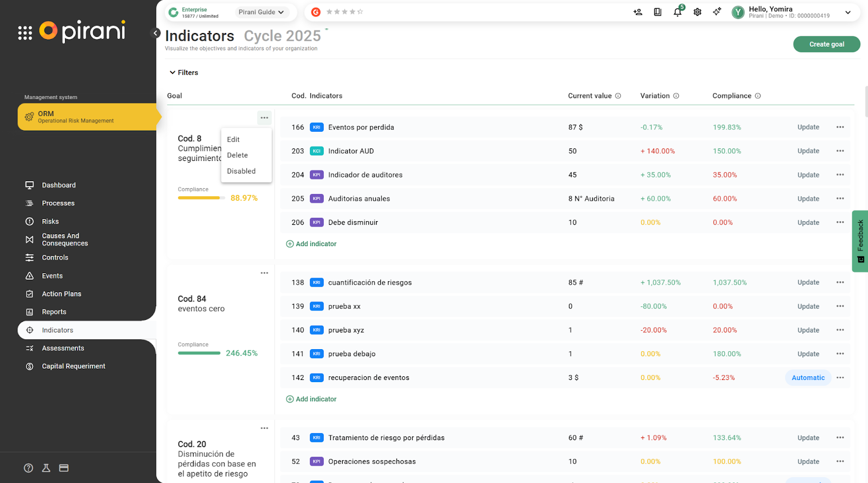Open settings gear in top bar
868x483 pixels.
698,12
